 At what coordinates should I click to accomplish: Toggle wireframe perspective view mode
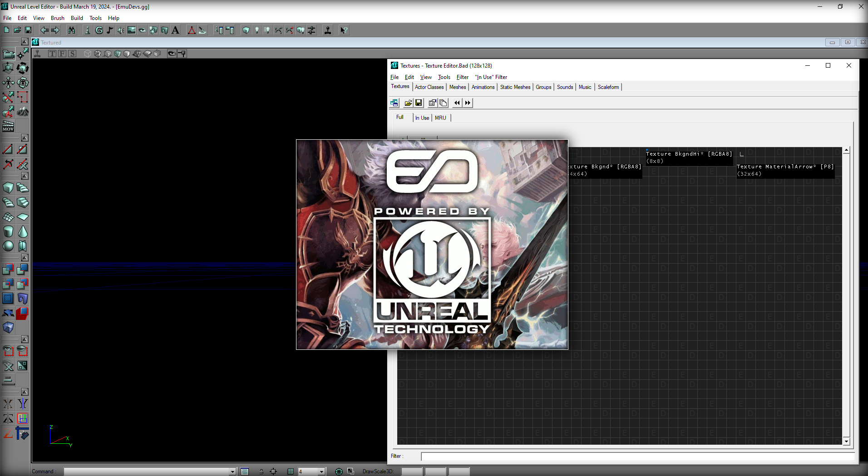[88, 54]
